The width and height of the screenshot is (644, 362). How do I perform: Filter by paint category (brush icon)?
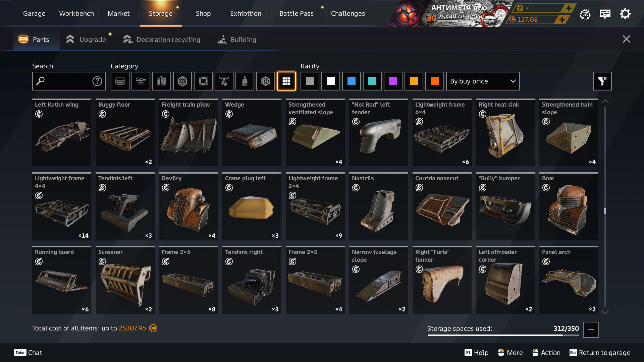click(x=245, y=81)
